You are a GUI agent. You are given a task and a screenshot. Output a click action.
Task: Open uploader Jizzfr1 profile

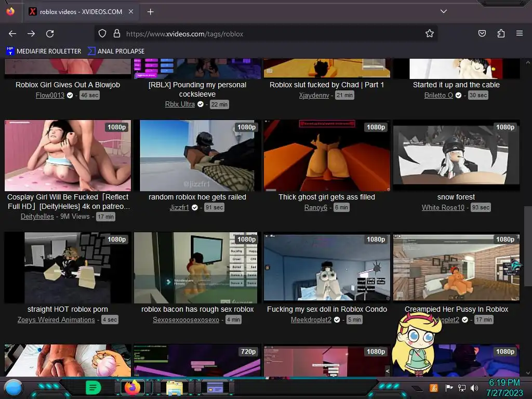[x=179, y=208]
